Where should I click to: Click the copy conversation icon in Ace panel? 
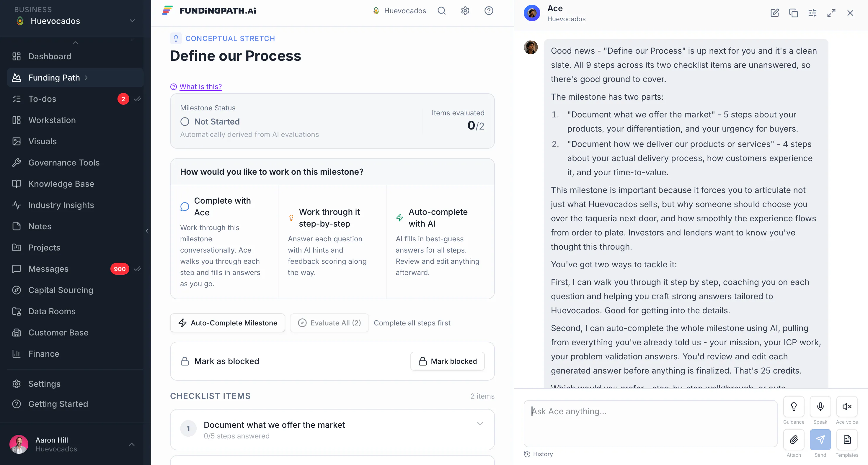click(x=794, y=13)
